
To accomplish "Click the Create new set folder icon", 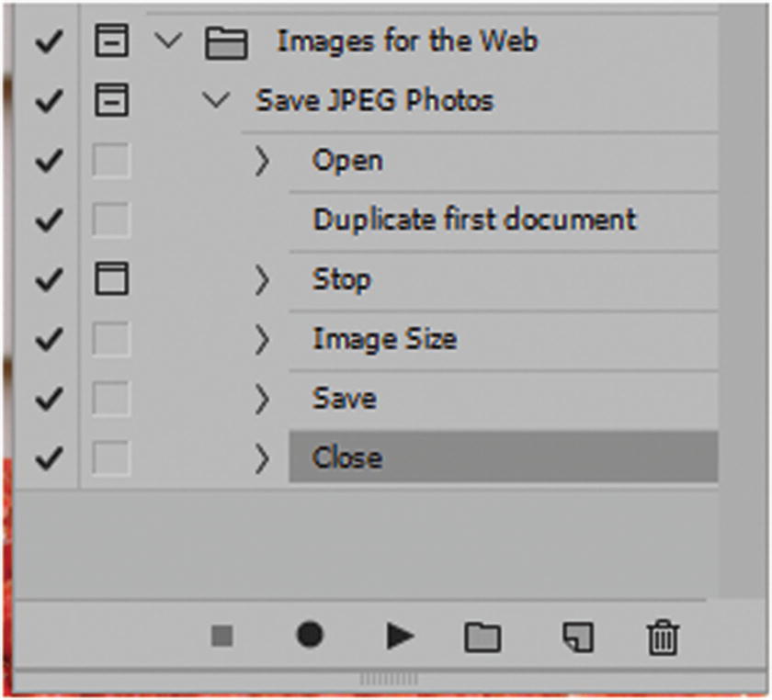I will 482,637.
